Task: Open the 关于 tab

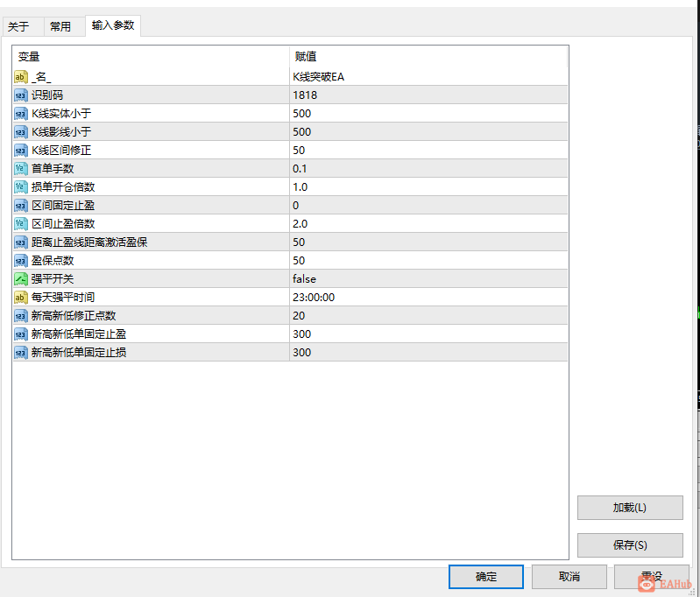Action: 23,27
